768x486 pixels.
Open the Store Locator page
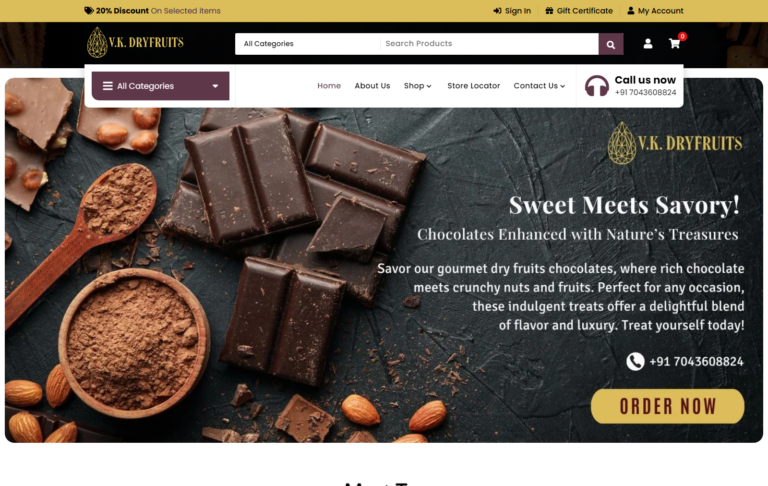[473, 86]
